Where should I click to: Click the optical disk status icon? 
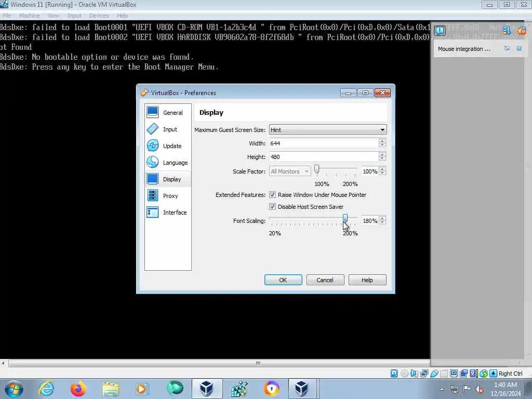click(x=404, y=373)
